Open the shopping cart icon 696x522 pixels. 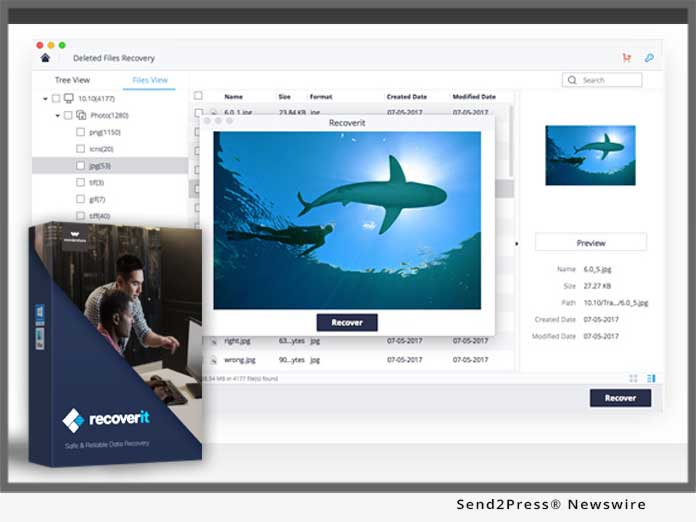(626, 58)
